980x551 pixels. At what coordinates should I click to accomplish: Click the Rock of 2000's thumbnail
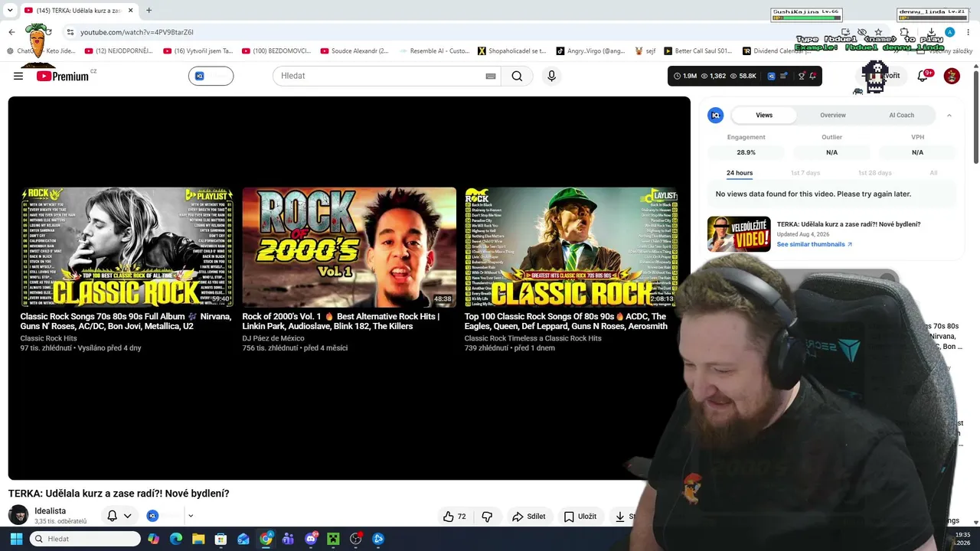(349, 247)
